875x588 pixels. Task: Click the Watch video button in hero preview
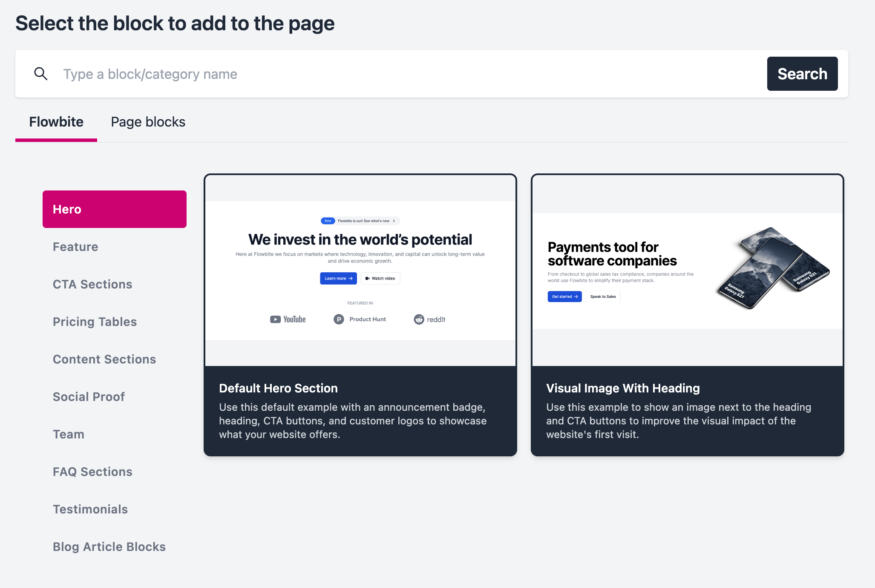click(380, 278)
